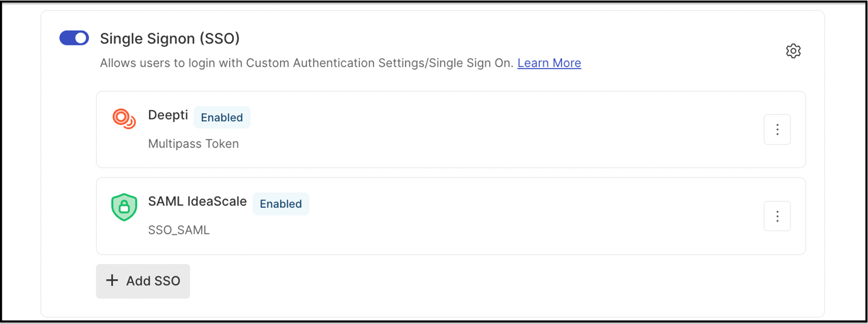The width and height of the screenshot is (868, 324).
Task: Click the SSO_SAML type label
Action: click(179, 231)
